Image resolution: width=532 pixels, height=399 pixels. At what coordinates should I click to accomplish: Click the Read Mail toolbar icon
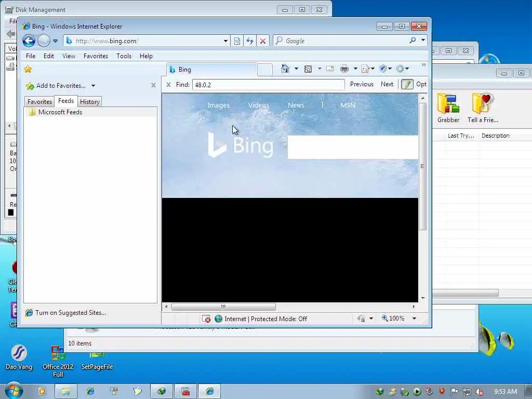click(330, 69)
